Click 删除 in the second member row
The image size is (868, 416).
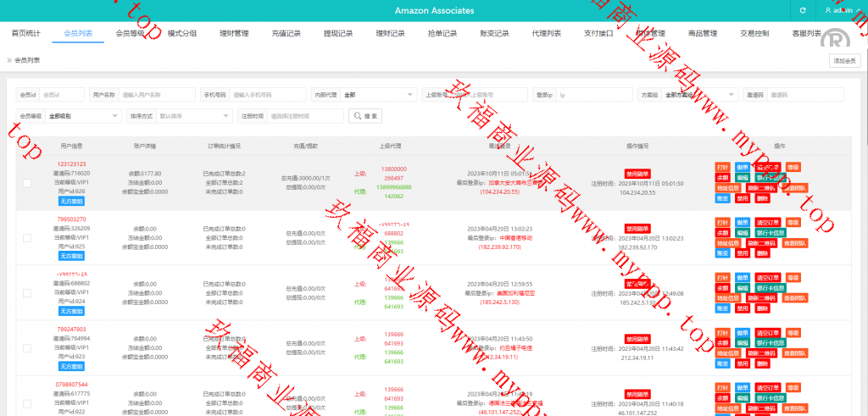(x=763, y=253)
